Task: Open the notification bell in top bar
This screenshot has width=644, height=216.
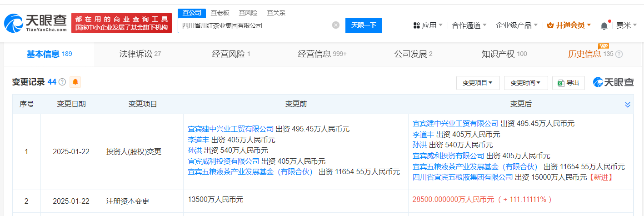Action: 604,25
